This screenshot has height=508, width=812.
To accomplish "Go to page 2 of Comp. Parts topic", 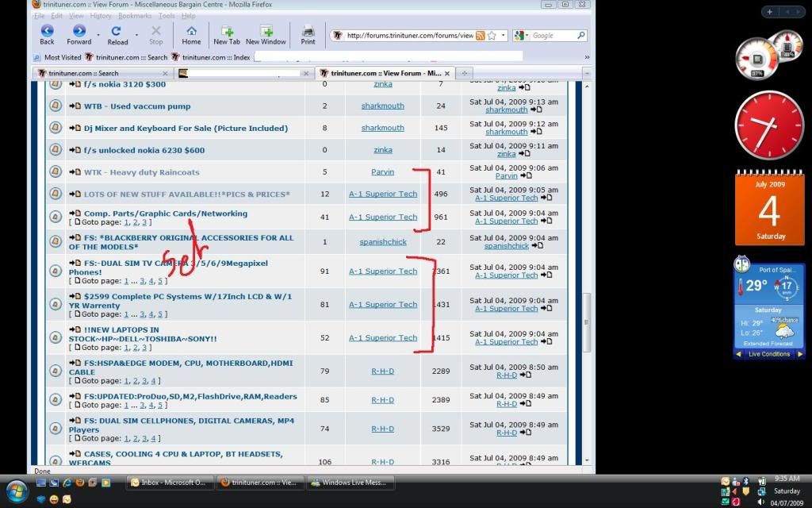I will click(136, 222).
